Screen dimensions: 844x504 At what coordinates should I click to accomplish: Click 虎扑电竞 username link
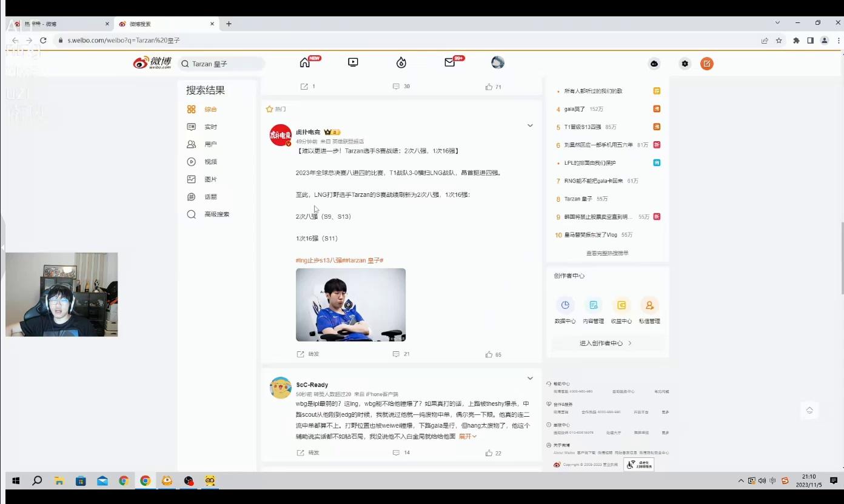click(308, 132)
